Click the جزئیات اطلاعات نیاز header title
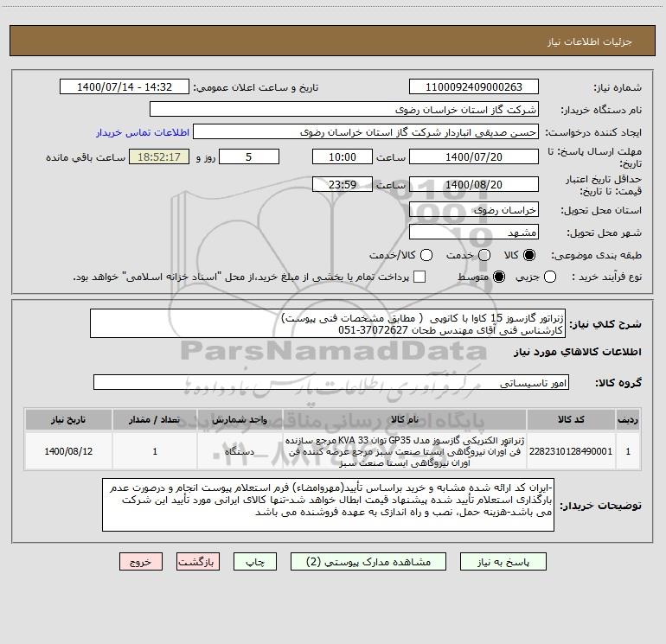Viewport: 666px width, 644px height. (589, 41)
